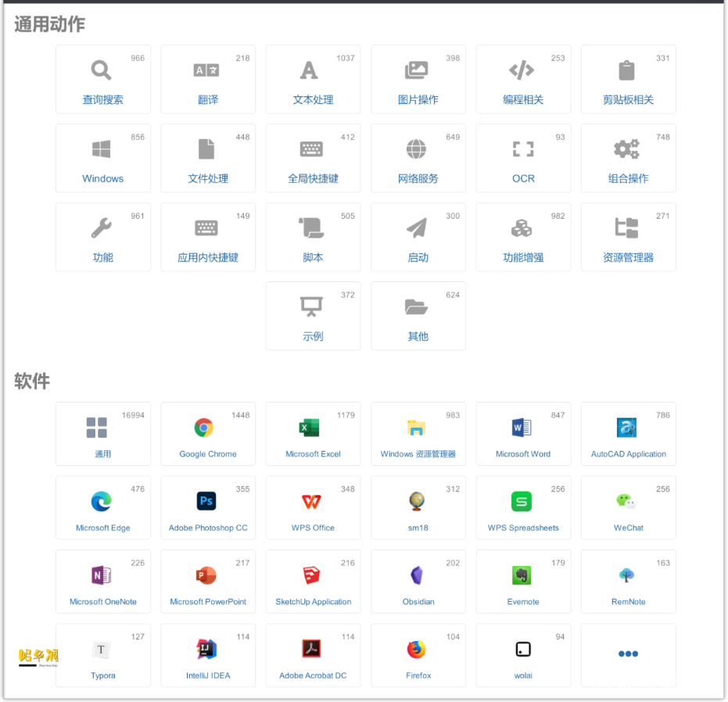Image resolution: width=728 pixels, height=702 pixels.
Task: Click the 982 count on 功能增强
Action: [x=558, y=216]
